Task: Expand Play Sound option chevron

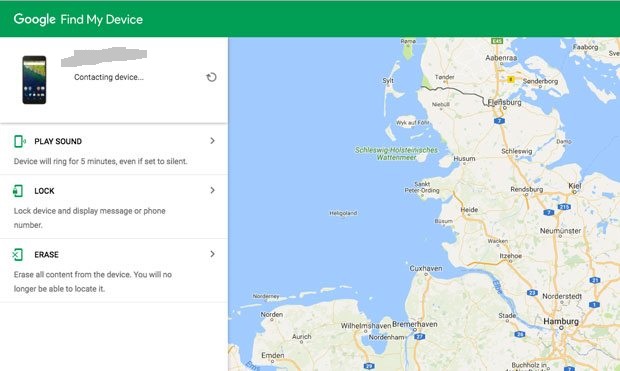Action: (212, 141)
